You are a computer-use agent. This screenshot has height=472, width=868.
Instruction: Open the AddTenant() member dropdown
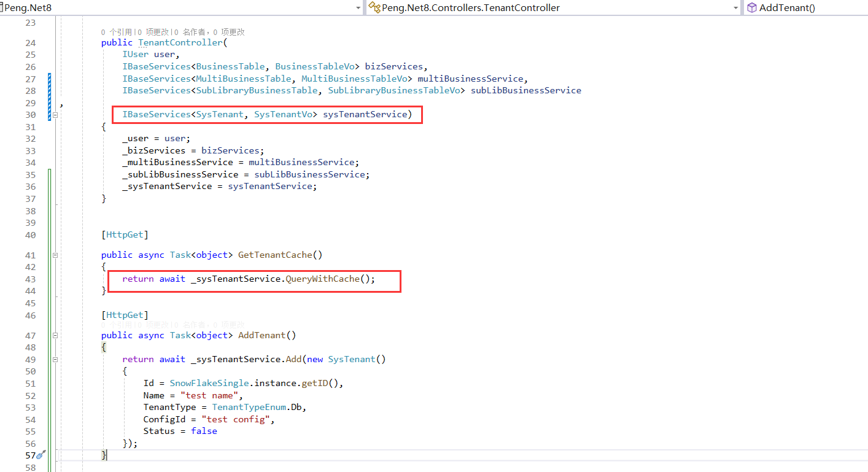(x=806, y=8)
